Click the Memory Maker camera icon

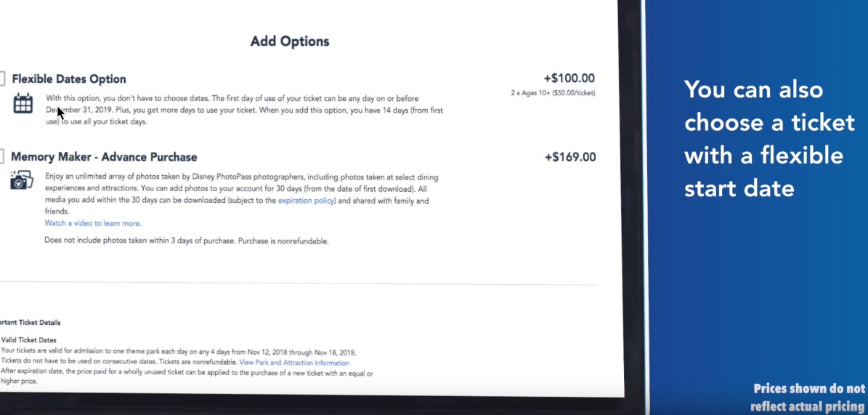click(x=22, y=180)
